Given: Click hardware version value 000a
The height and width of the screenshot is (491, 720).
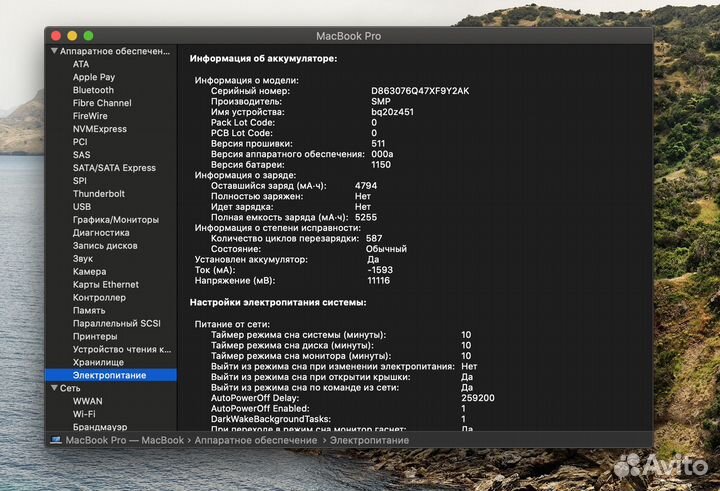Looking at the screenshot, I should pyautogui.click(x=382, y=154).
